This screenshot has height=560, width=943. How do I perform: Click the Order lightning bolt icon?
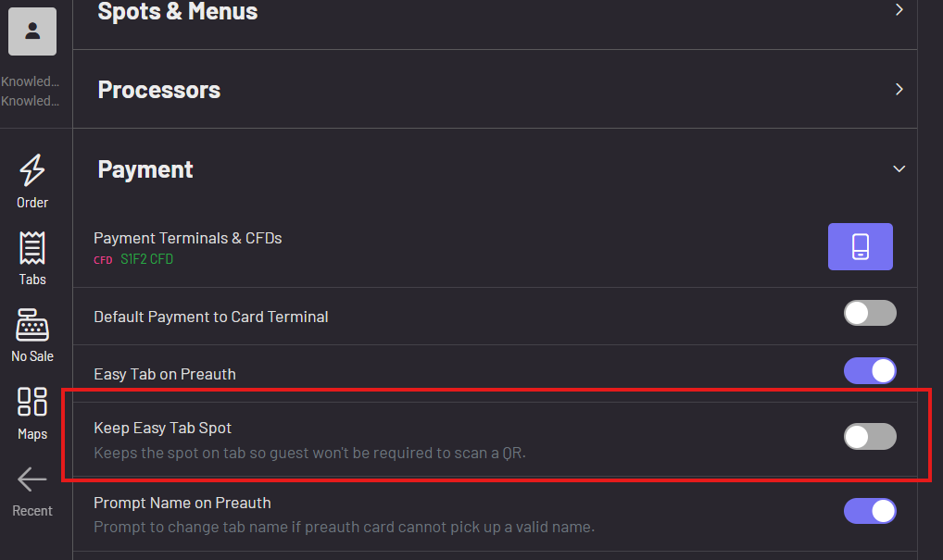pyautogui.click(x=32, y=170)
